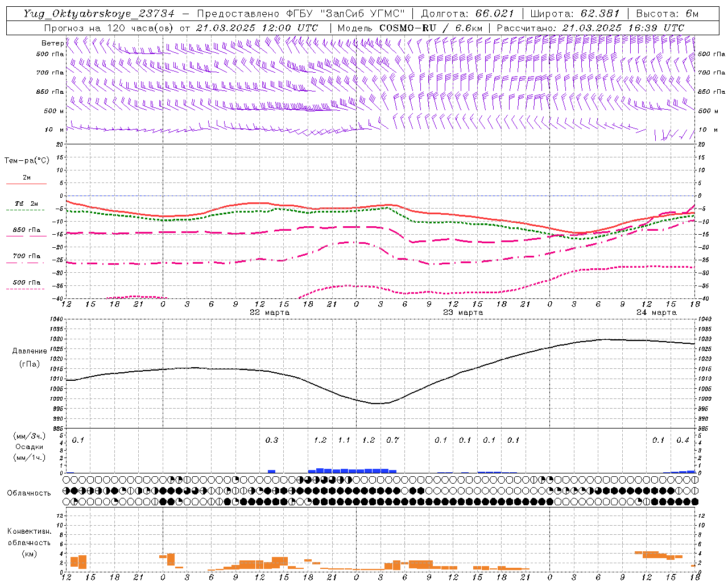The image size is (728, 582).
Task: Click the "Широта: 62.381" latitude value
Action: pyautogui.click(x=575, y=14)
